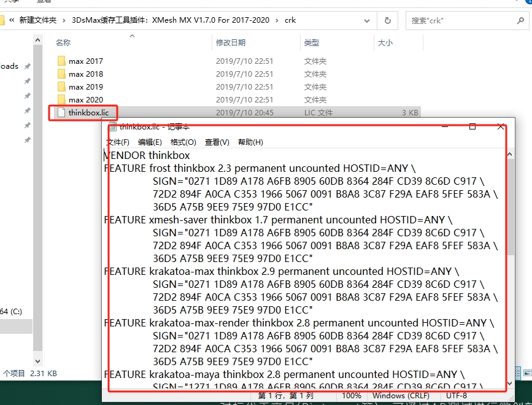Sort files by the 名称 column
This screenshot has height=405, width=532.
pyautogui.click(x=63, y=43)
